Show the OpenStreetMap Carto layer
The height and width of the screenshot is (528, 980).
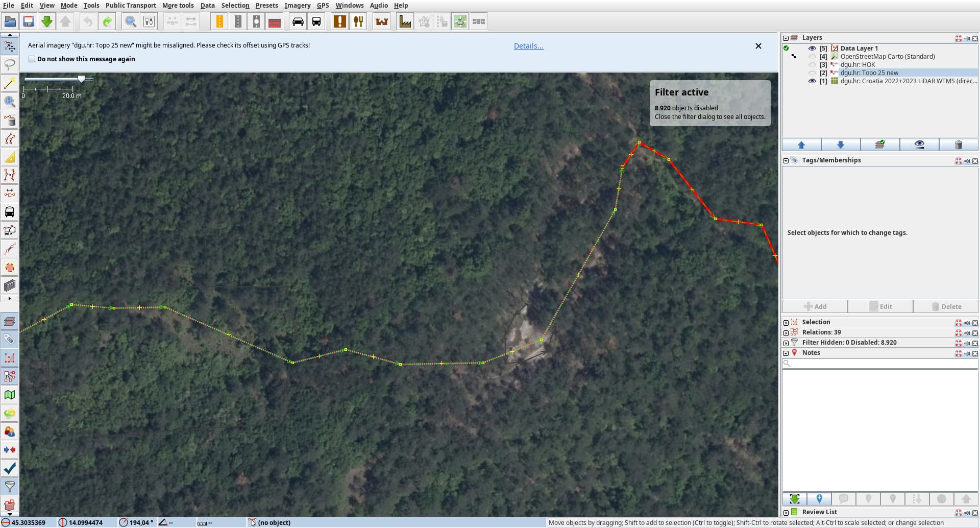click(812, 57)
